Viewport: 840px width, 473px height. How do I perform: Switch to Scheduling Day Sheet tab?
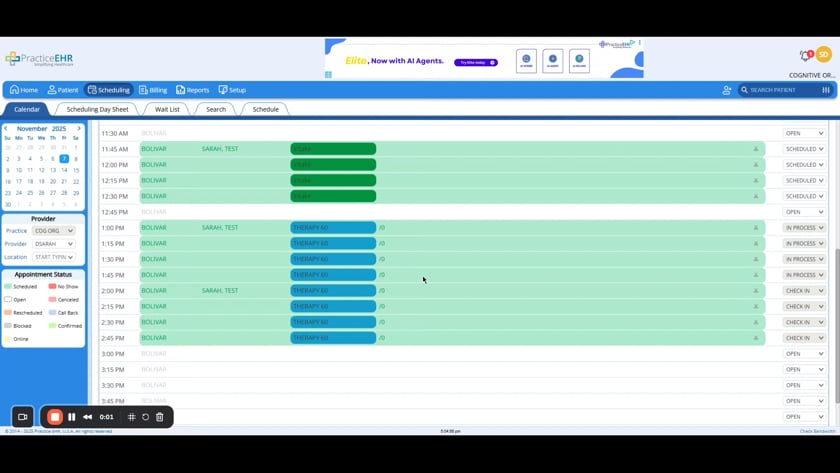(98, 109)
